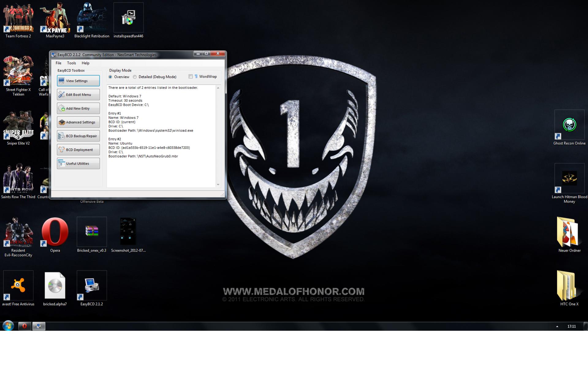Open the File menu in EasyBCD
This screenshot has width=588, height=392.
pyautogui.click(x=59, y=63)
